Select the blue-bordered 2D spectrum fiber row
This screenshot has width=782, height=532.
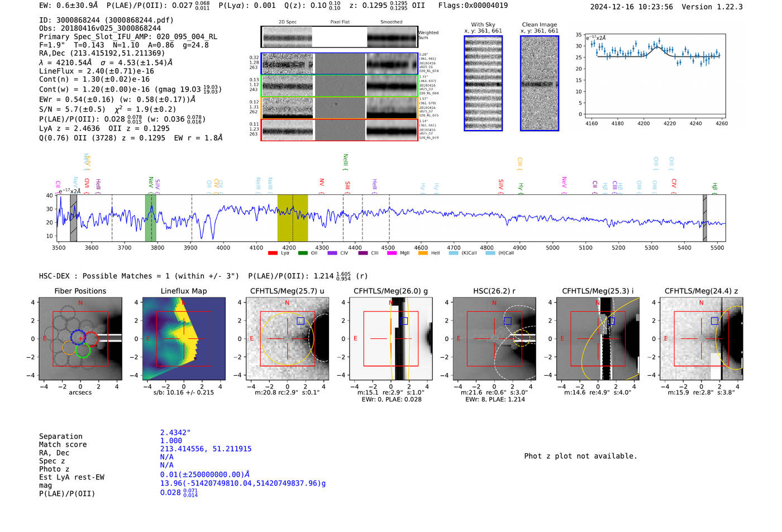point(340,64)
